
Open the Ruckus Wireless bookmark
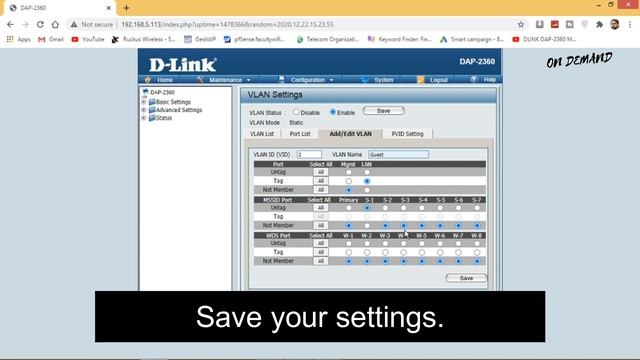coord(144,39)
